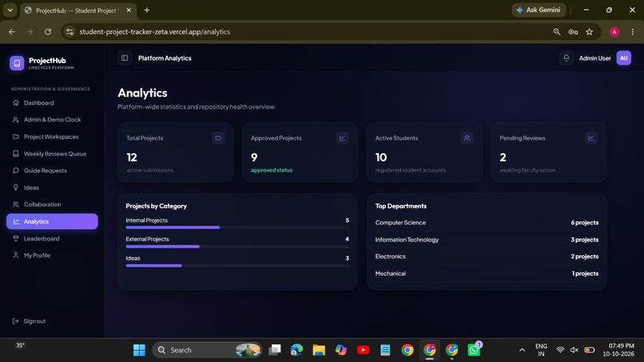
Task: Click the 'approved status' green text
Action: coord(272,170)
